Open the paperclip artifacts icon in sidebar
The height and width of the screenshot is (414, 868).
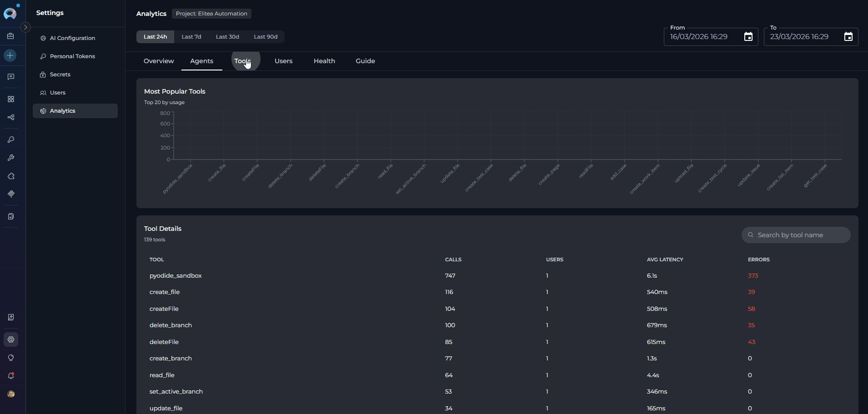(x=11, y=194)
